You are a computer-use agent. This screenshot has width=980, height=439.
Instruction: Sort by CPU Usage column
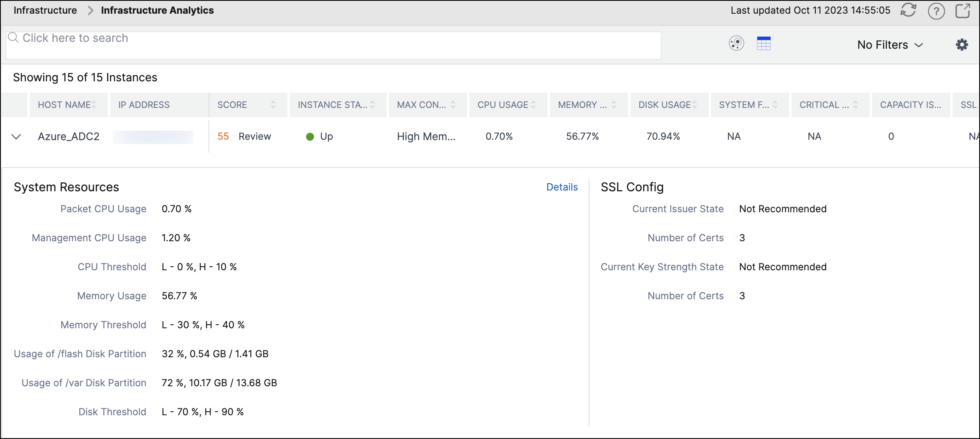tap(533, 105)
